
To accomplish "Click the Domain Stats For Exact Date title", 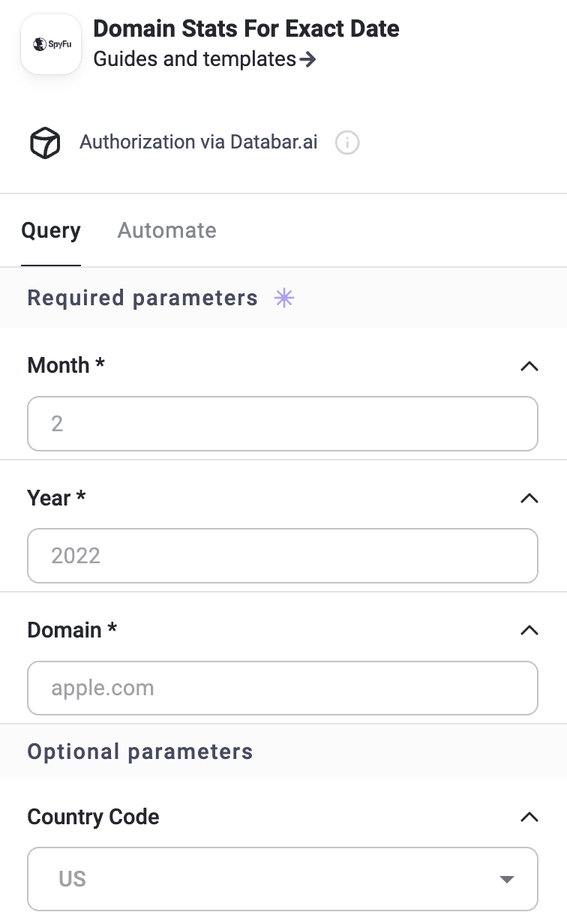I will click(x=246, y=29).
